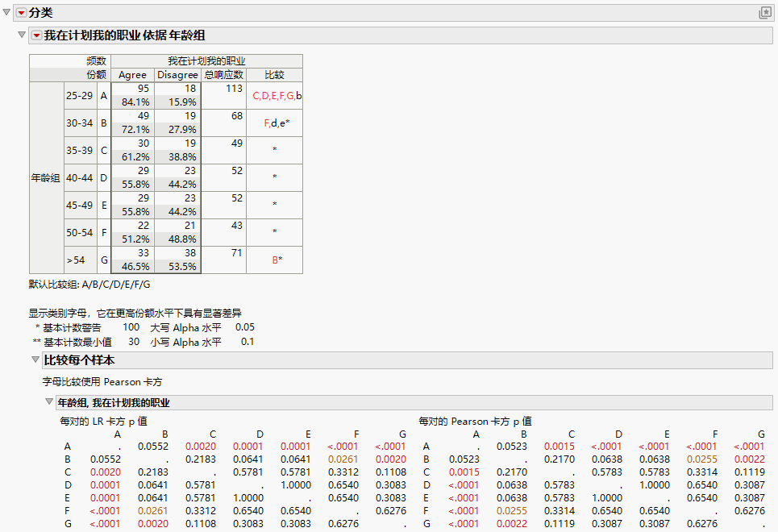Click LR p-value 0.1108 in row C
The image size is (778, 532).
coord(390,472)
